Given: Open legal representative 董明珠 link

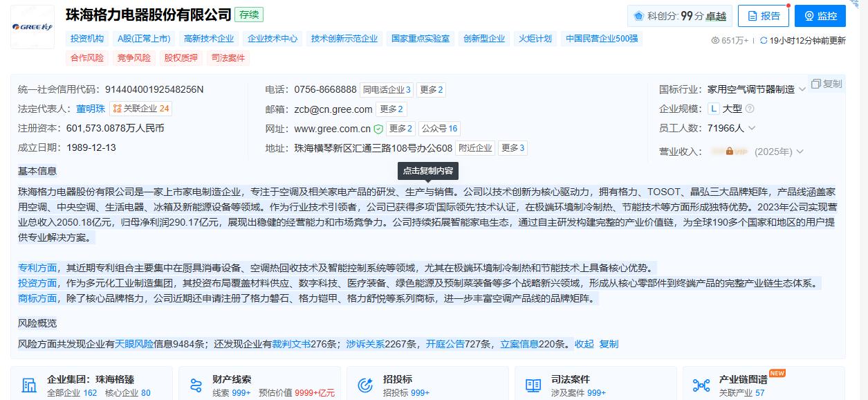Looking at the screenshot, I should click(91, 109).
